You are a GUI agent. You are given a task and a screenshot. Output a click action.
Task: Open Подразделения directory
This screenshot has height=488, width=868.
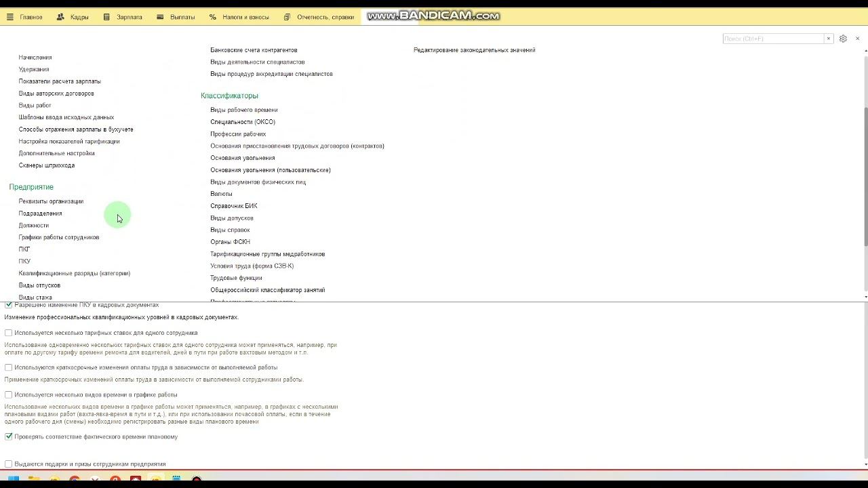(41, 213)
